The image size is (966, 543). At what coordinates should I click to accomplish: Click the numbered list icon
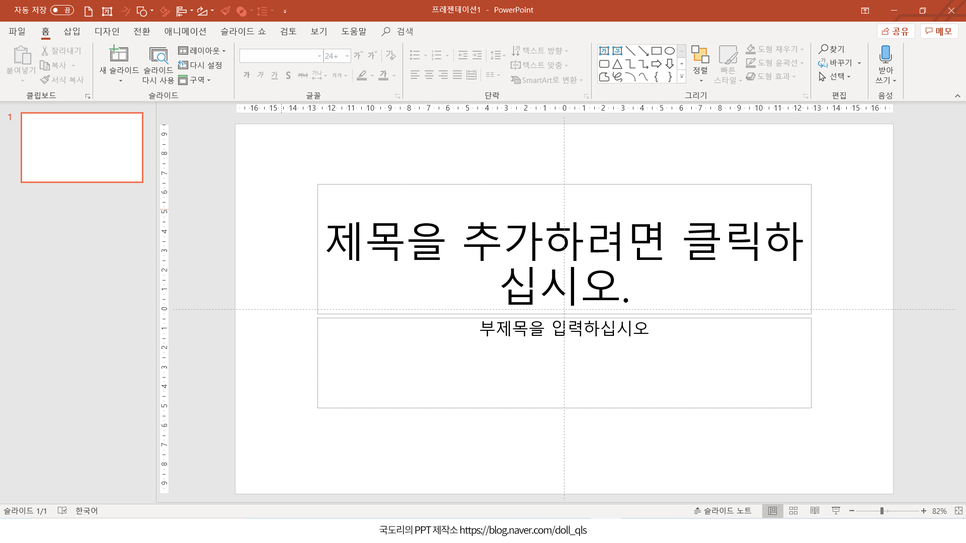point(436,55)
